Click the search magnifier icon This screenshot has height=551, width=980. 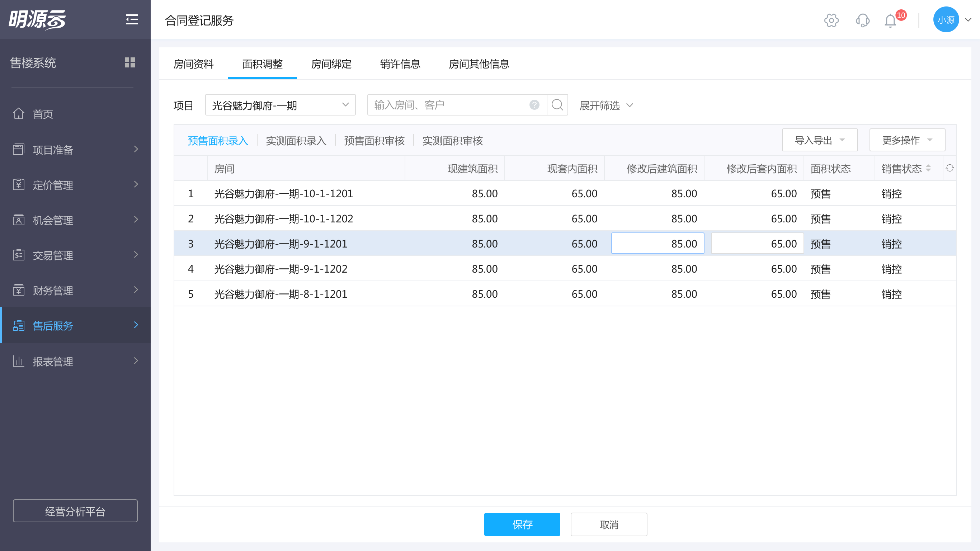(557, 105)
